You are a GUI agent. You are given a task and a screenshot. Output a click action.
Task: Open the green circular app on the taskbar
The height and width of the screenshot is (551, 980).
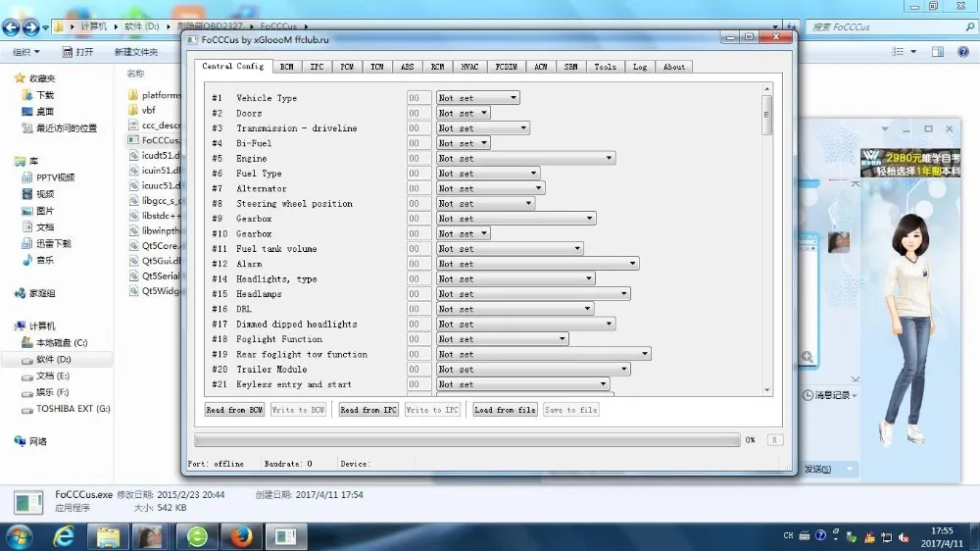(197, 536)
